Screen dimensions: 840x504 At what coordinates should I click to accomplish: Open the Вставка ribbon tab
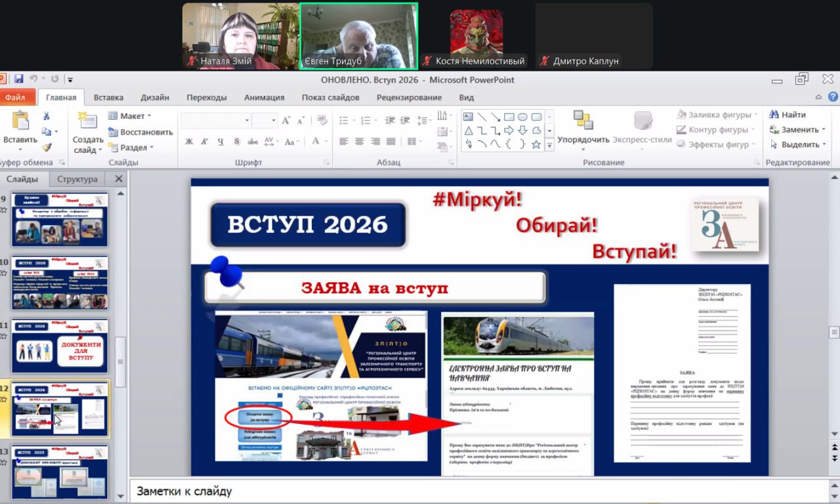point(108,97)
